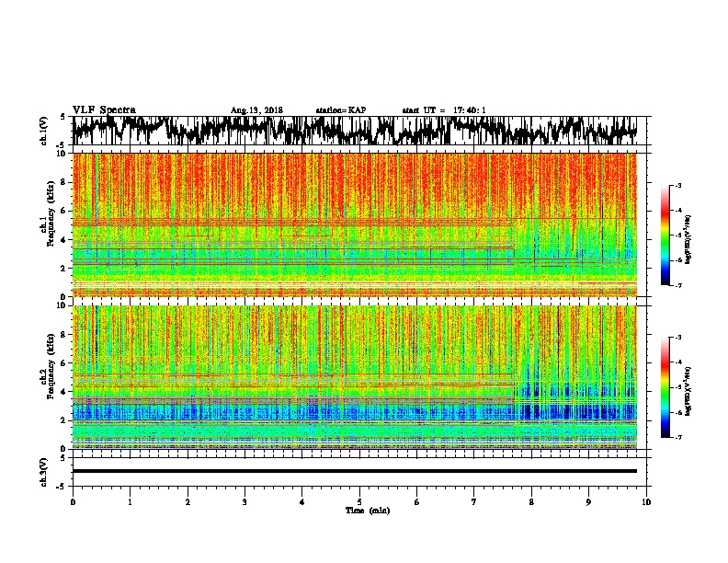The height and width of the screenshot is (563, 728).
Task: Click the "ch.3(V)" axis label
Action: 44,472
